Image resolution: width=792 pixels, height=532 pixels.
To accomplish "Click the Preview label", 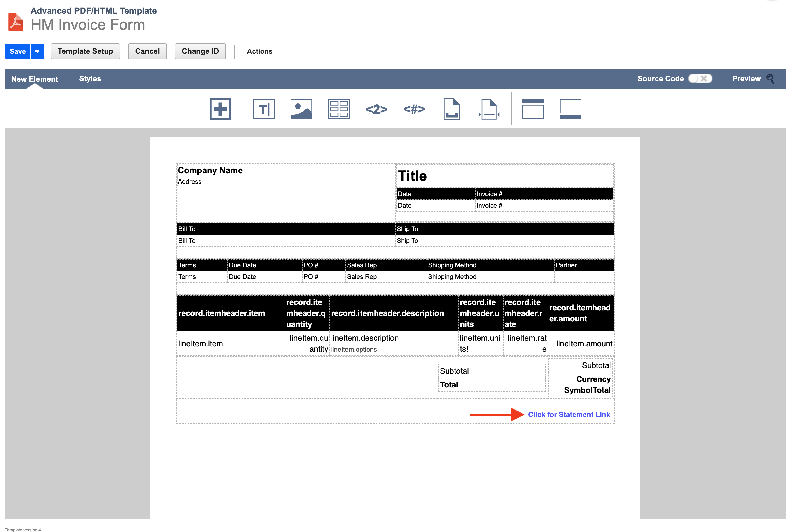I will coord(746,78).
